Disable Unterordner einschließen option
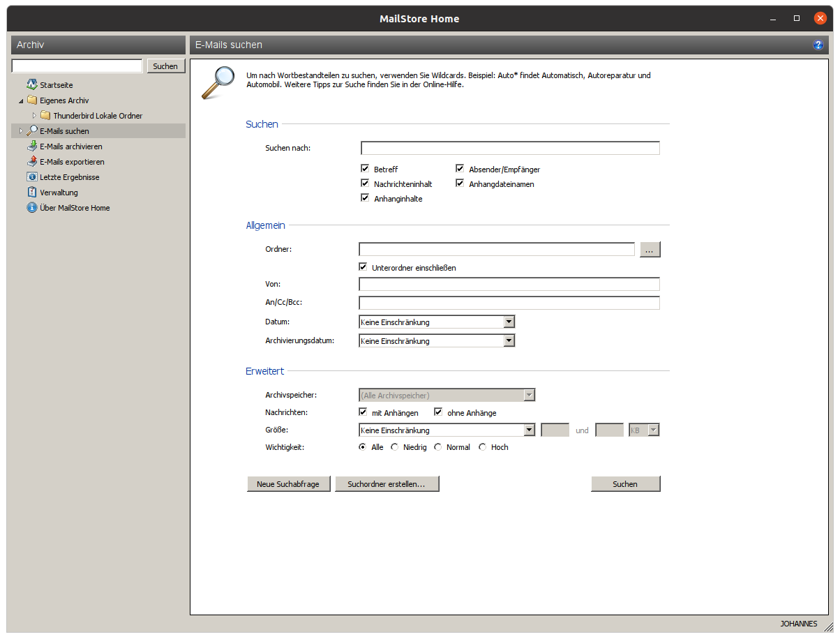The width and height of the screenshot is (840, 639). tap(363, 267)
